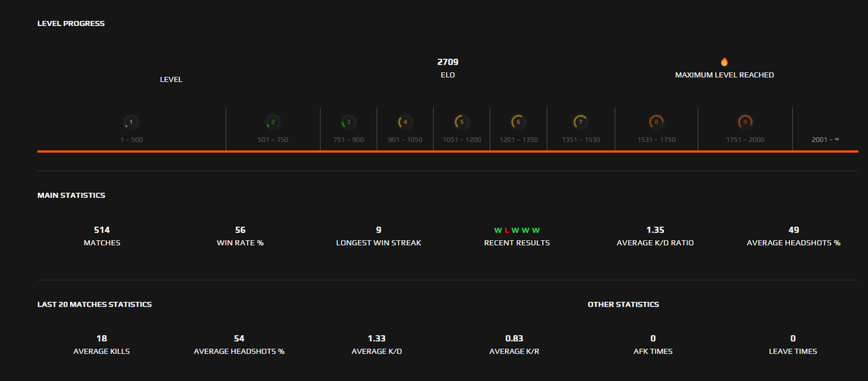Click the '501 – 750' ELO range
Screen dimensions: 868x381
[x=273, y=140]
